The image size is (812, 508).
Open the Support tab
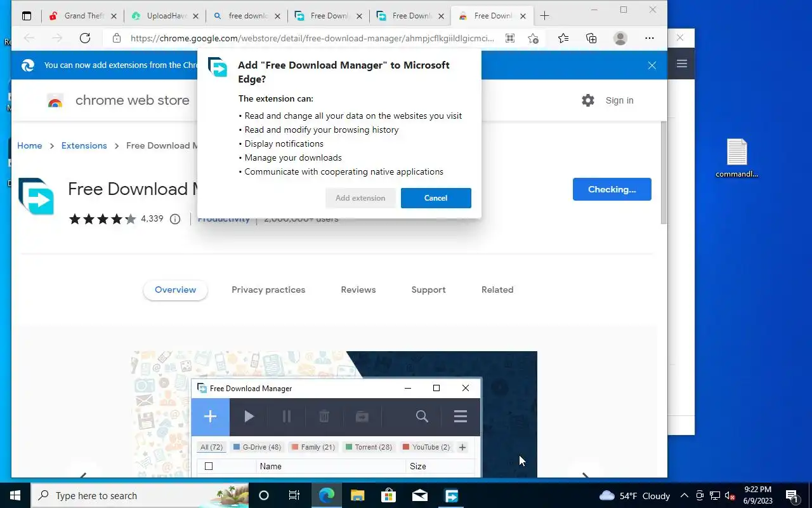click(x=428, y=290)
